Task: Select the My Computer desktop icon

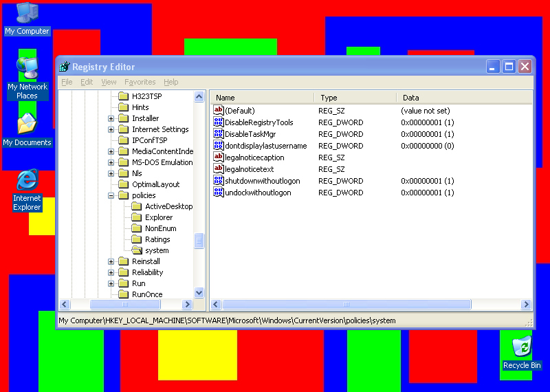Action: click(27, 19)
